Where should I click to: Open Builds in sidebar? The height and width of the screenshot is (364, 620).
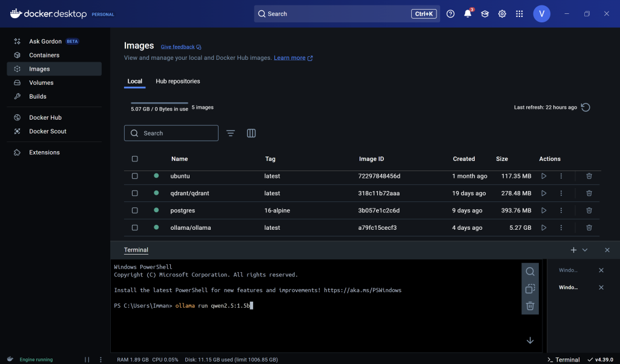tap(54, 96)
